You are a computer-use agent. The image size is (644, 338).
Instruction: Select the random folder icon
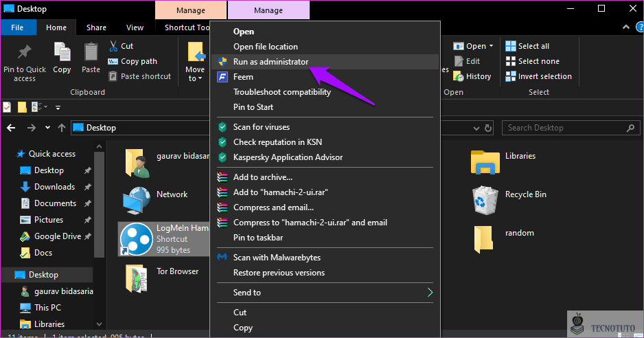click(483, 238)
